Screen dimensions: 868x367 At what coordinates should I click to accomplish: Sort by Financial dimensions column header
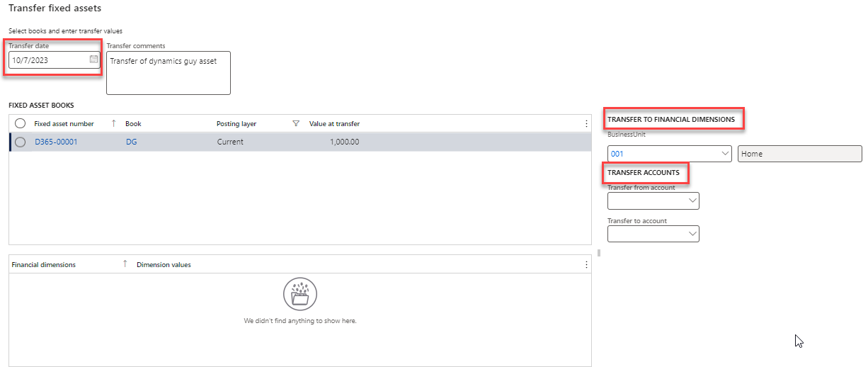pyautogui.click(x=44, y=264)
